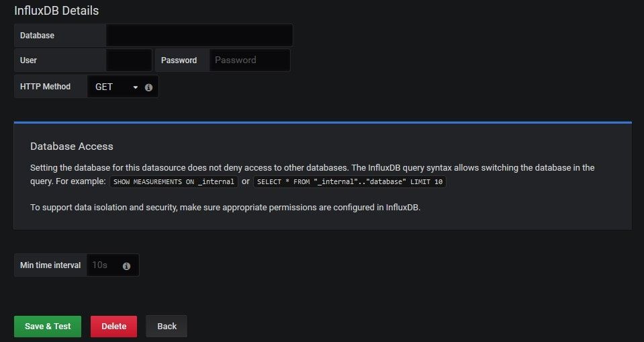Click the HTTP Method label

point(45,86)
